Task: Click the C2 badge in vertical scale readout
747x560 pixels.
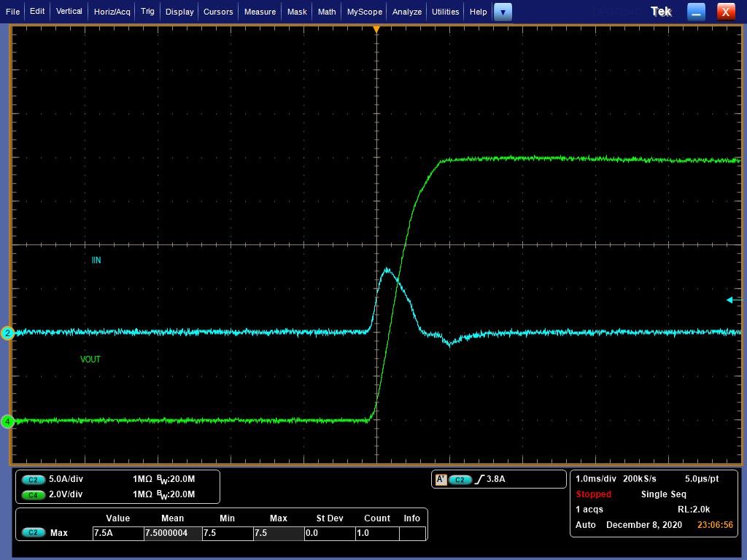Action: (34, 480)
